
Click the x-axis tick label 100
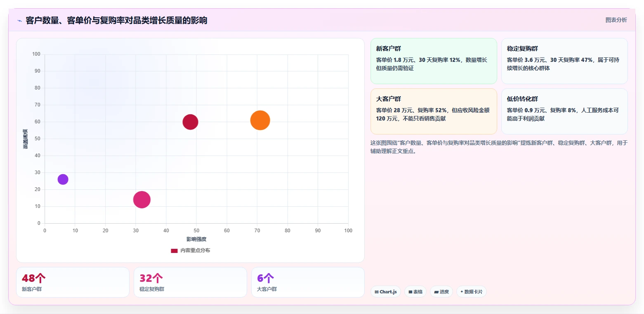tap(348, 231)
